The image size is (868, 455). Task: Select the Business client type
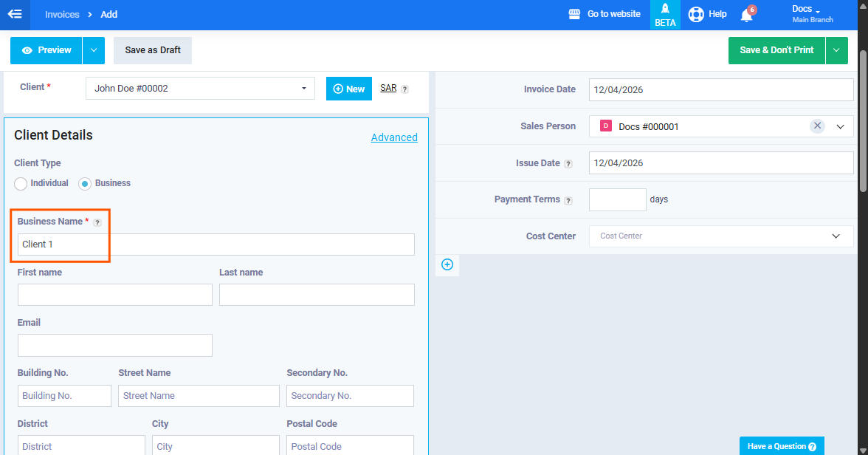click(x=85, y=183)
